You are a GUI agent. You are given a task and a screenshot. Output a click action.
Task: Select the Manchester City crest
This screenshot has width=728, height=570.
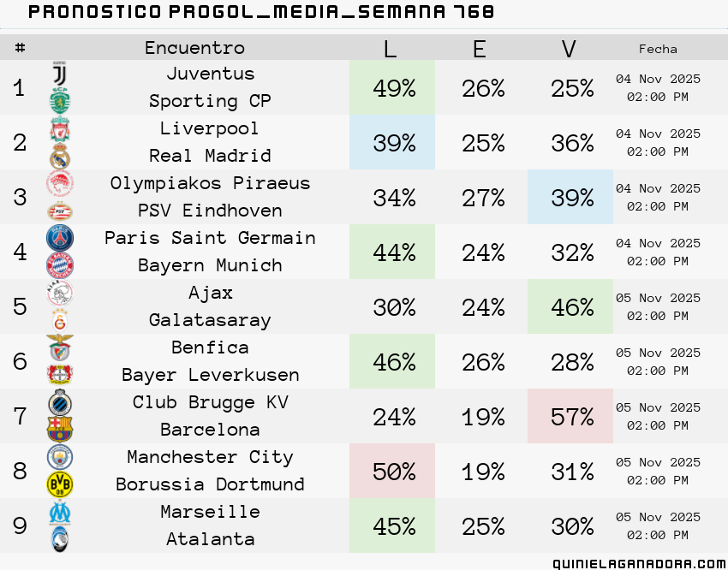[60, 457]
